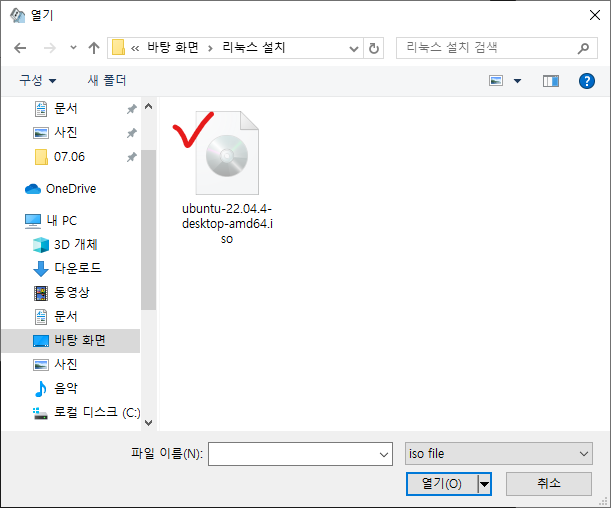Viewport: 611px width, 508px height.
Task: Click navigation pane scroll down arrow
Action: point(148,423)
